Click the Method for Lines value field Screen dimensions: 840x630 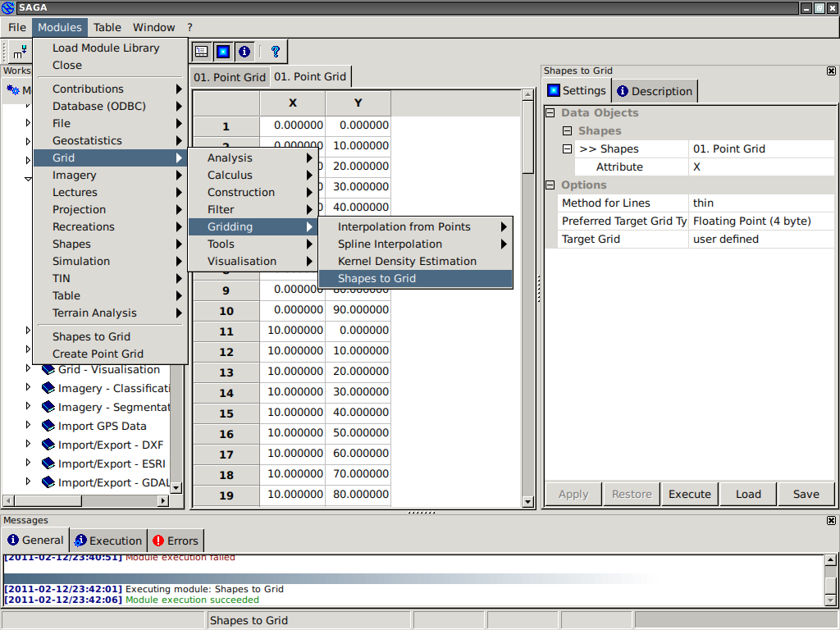(762, 203)
